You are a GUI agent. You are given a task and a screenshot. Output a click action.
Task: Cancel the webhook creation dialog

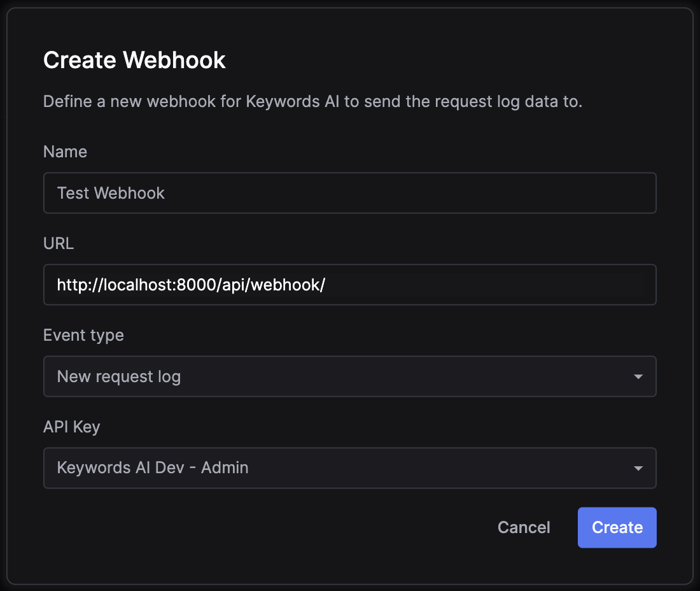coord(524,527)
